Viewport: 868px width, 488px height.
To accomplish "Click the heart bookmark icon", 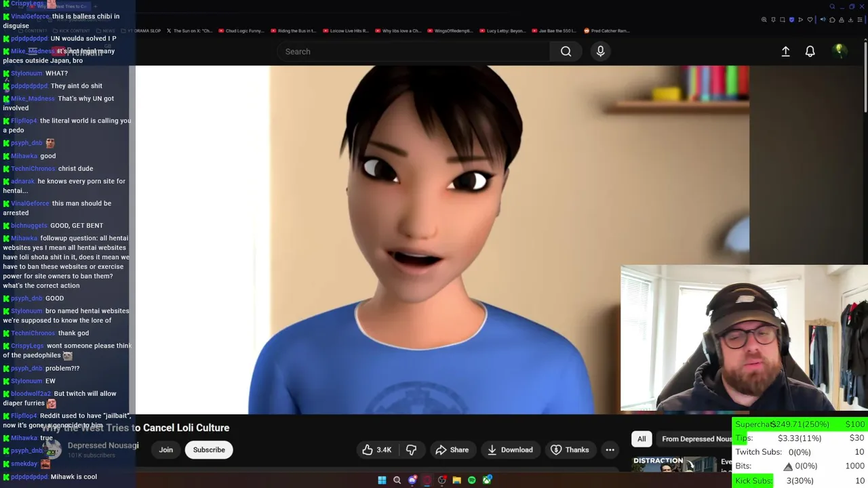I will tap(810, 20).
